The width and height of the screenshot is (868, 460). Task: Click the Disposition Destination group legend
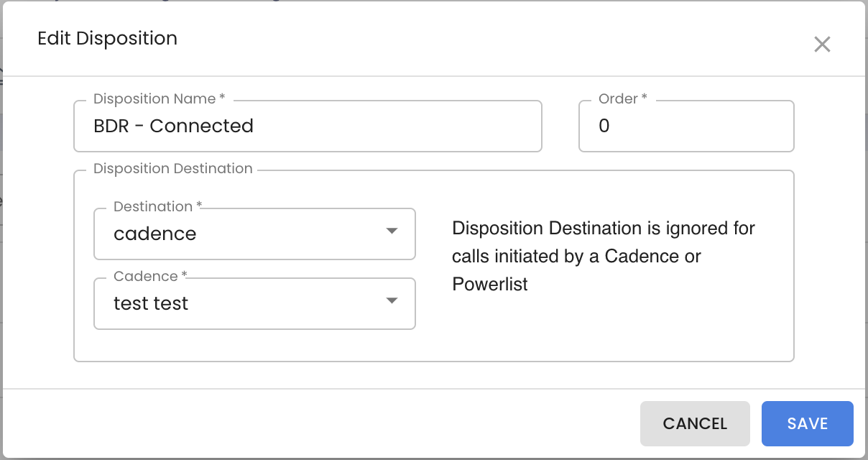pyautogui.click(x=173, y=169)
